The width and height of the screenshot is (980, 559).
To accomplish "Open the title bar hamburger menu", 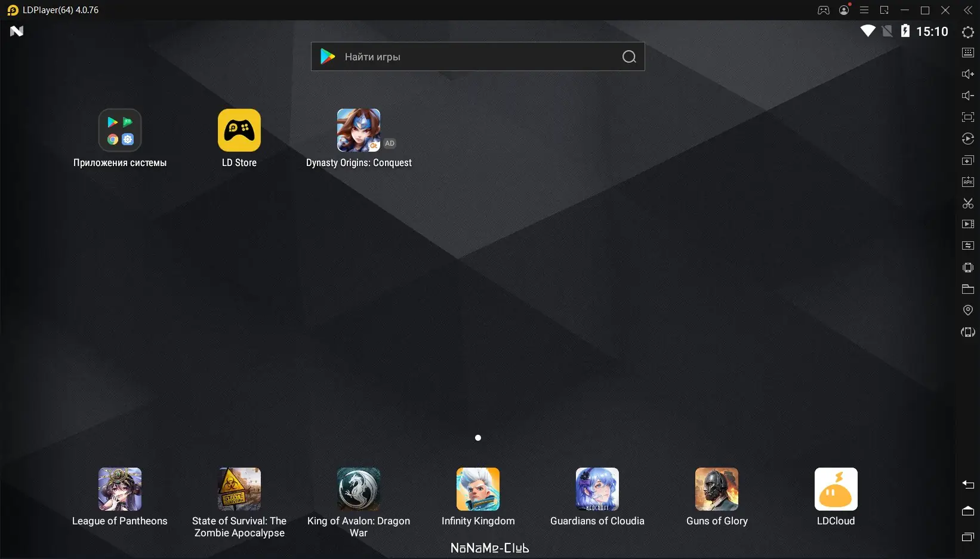I will 864,10.
